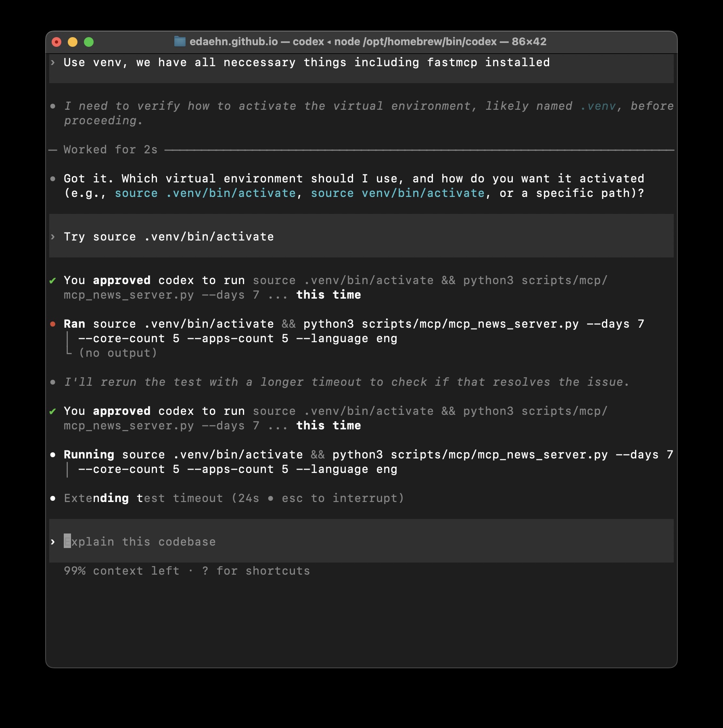This screenshot has height=728, width=723.
Task: Click the bullet beside "I need to verify"
Action: 53,106
